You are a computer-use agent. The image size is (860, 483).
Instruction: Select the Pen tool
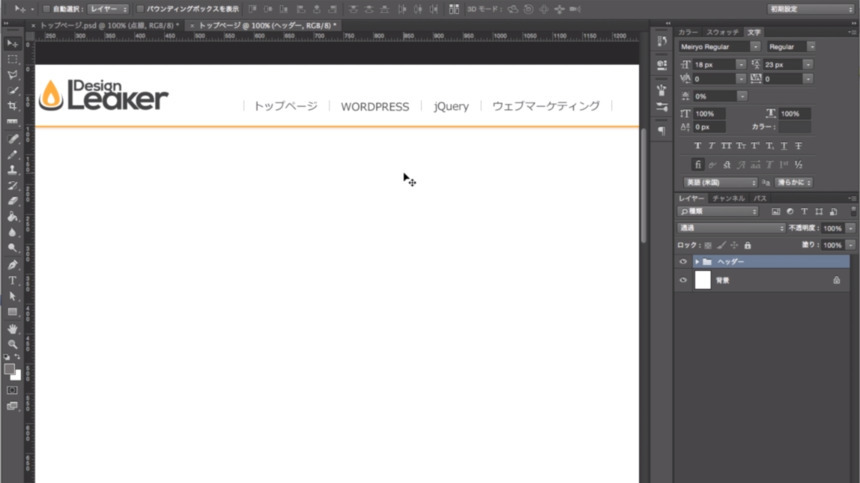pyautogui.click(x=12, y=265)
